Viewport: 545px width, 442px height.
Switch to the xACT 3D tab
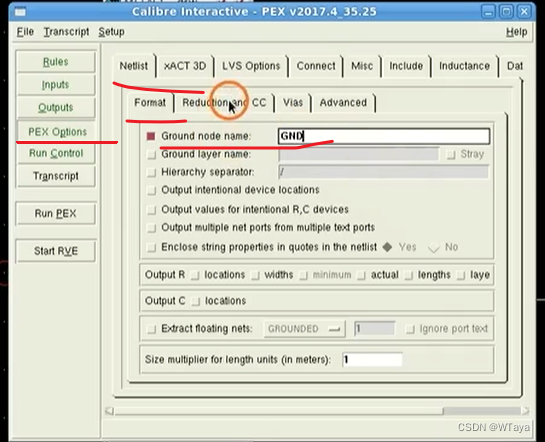185,66
